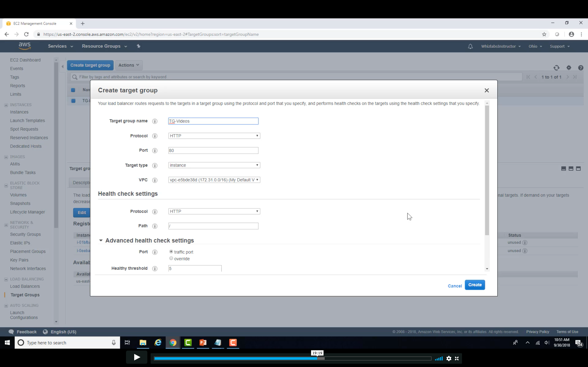Select the override port radio button

pos(171,258)
